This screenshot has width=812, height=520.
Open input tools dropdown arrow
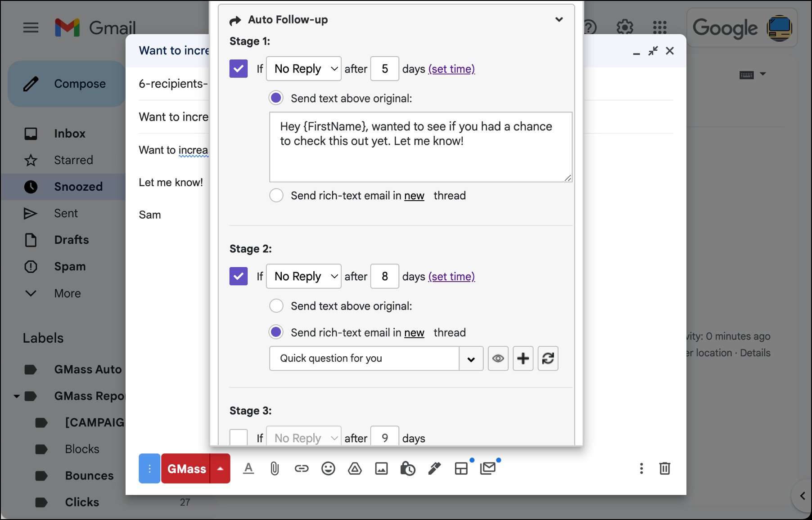coord(763,74)
